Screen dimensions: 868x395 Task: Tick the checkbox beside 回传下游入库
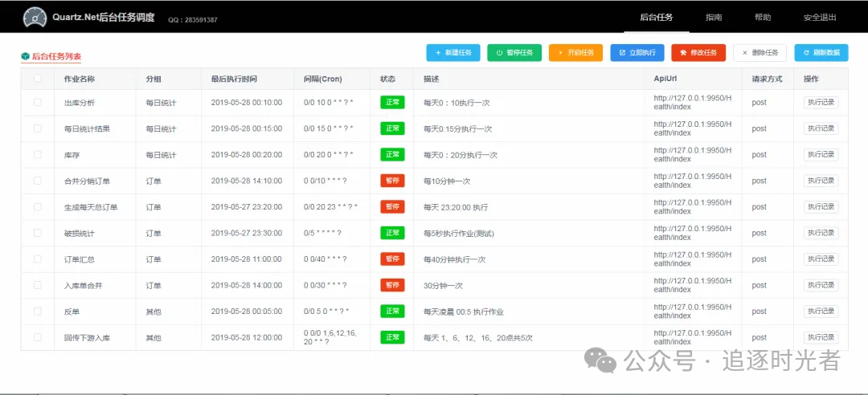pyautogui.click(x=38, y=337)
